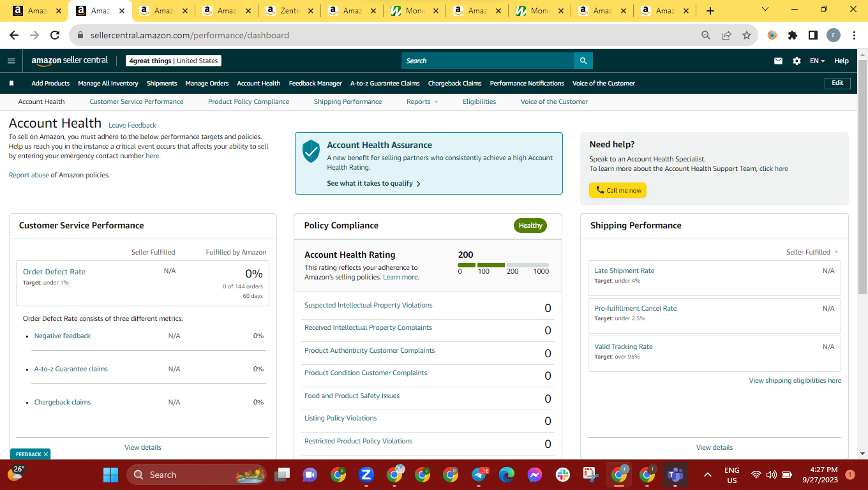This screenshot has height=490, width=868.
Task: Open Feedback Manager in the top menu
Action: pyautogui.click(x=315, y=84)
